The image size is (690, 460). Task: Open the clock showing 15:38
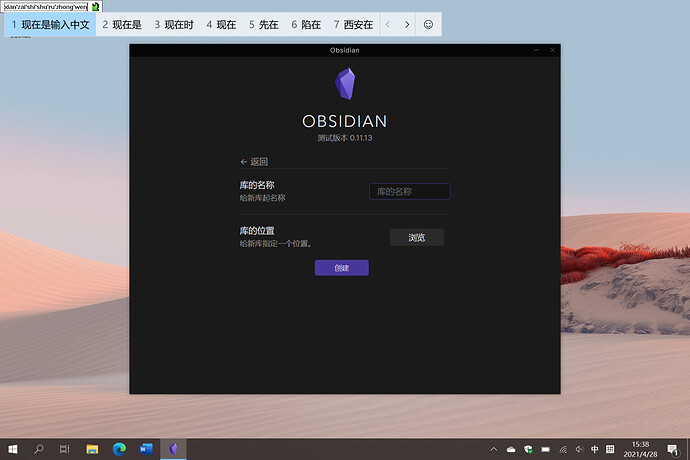(640, 449)
